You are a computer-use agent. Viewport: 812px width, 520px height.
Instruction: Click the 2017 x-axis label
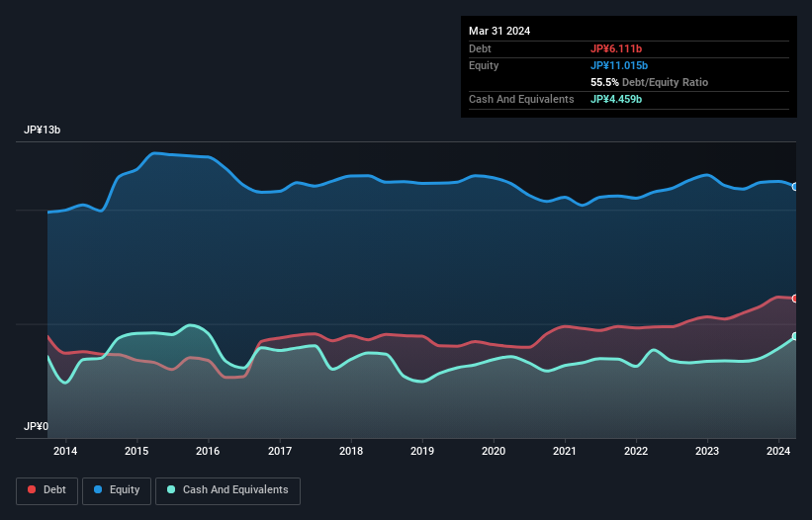pos(280,451)
